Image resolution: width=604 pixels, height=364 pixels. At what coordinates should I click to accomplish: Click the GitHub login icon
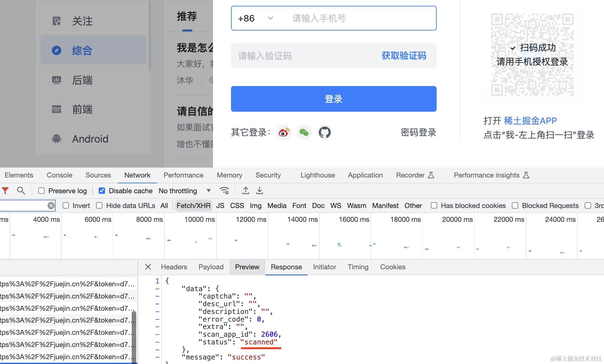pyautogui.click(x=324, y=132)
